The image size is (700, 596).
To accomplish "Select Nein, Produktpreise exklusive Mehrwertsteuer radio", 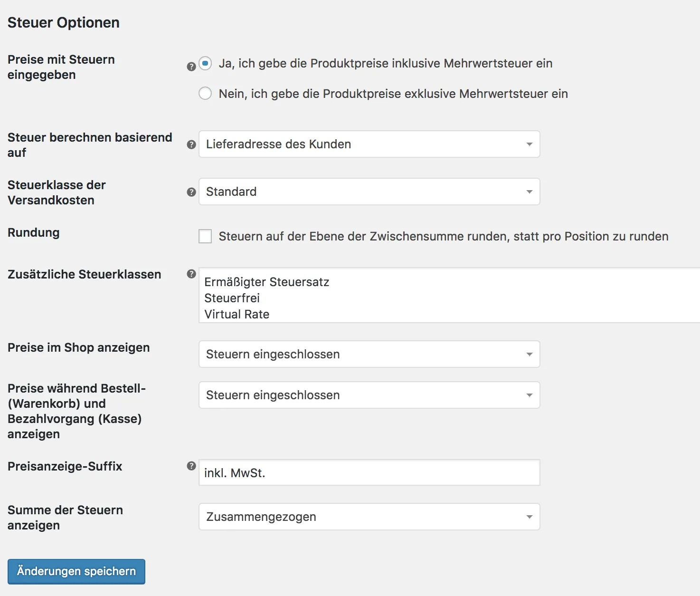I will [x=205, y=93].
